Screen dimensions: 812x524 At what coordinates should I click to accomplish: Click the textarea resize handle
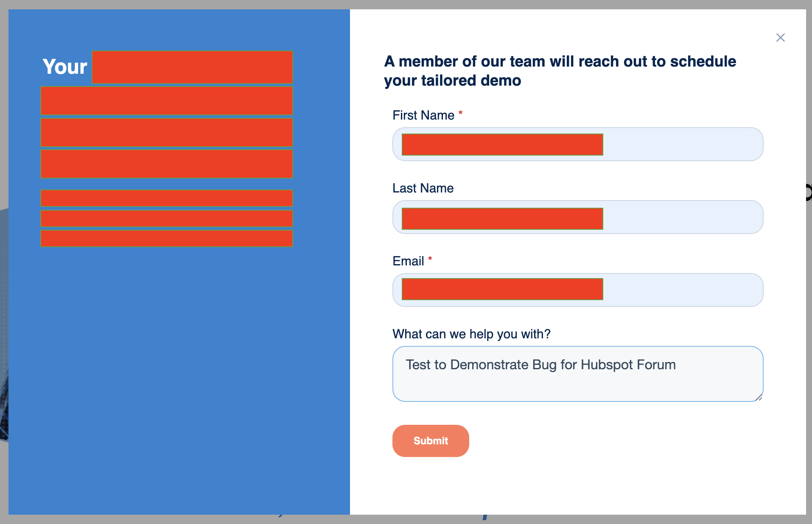click(759, 398)
